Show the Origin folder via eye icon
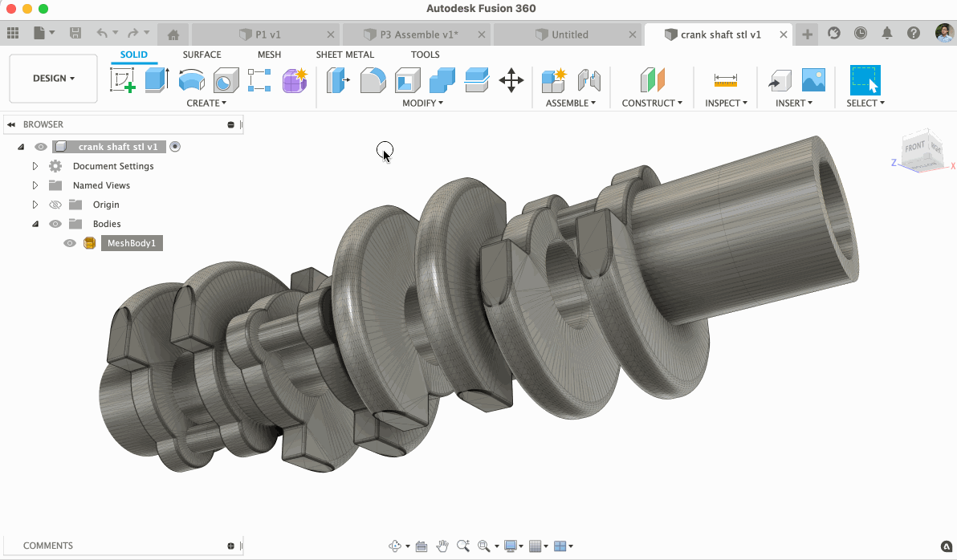The image size is (957, 560). pyautogui.click(x=55, y=205)
